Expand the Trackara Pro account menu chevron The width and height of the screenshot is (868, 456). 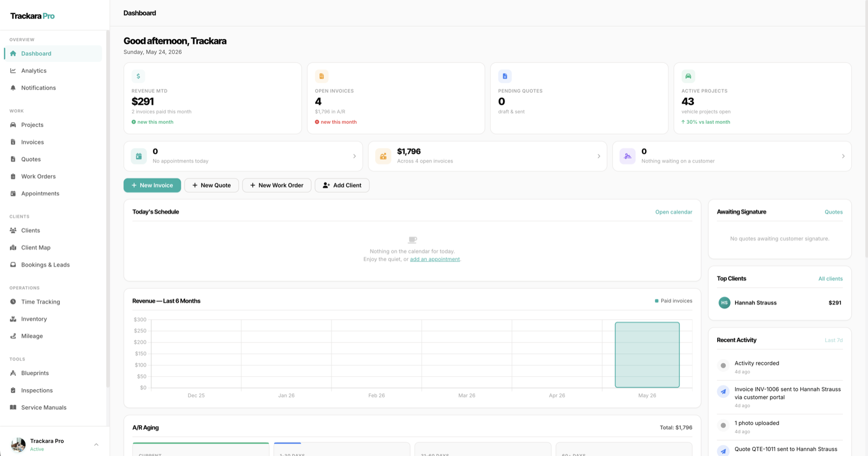[x=96, y=445]
